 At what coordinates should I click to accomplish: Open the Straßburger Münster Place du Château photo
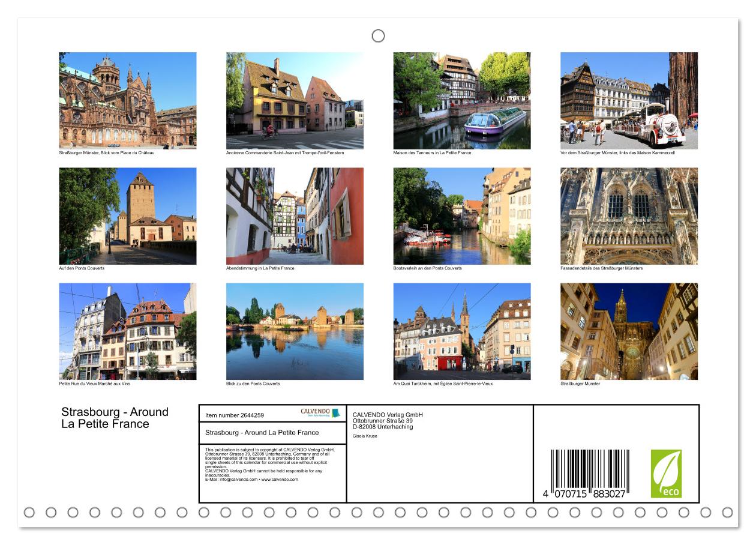click(x=128, y=101)
